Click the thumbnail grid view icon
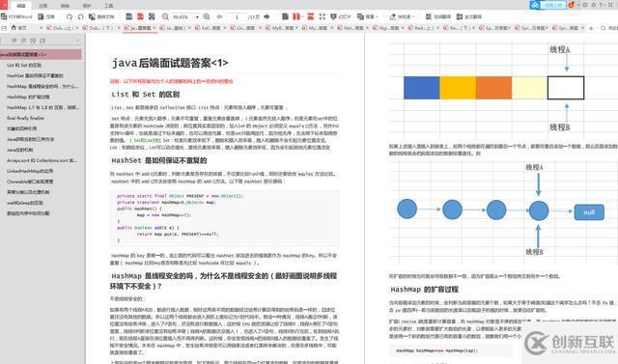The height and width of the screenshot is (364, 618). point(152,16)
